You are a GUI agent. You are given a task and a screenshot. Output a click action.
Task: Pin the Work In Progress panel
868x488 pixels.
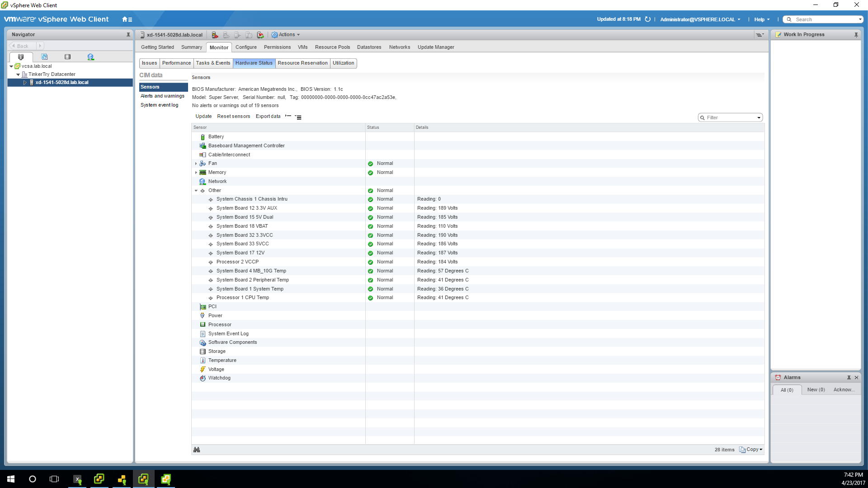[856, 35]
